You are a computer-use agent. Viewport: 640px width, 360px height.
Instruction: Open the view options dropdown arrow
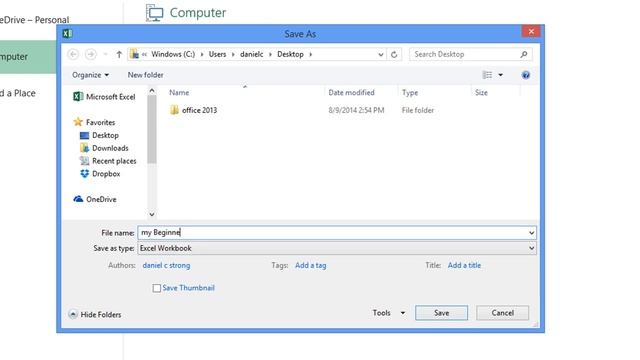point(500,75)
